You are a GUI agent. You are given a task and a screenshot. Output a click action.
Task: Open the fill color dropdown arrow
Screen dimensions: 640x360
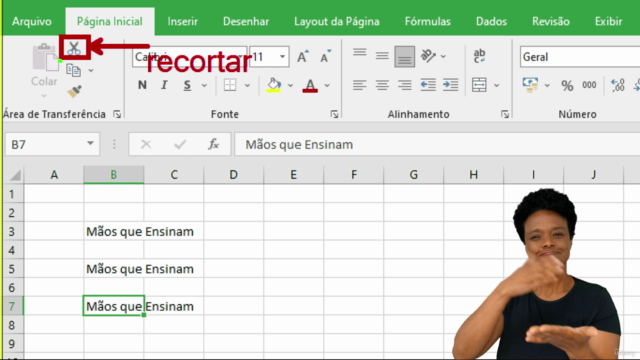click(x=290, y=85)
